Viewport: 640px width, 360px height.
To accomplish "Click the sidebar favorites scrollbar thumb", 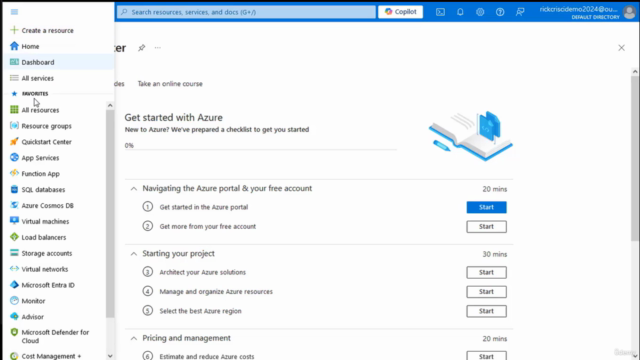I will coord(110,213).
